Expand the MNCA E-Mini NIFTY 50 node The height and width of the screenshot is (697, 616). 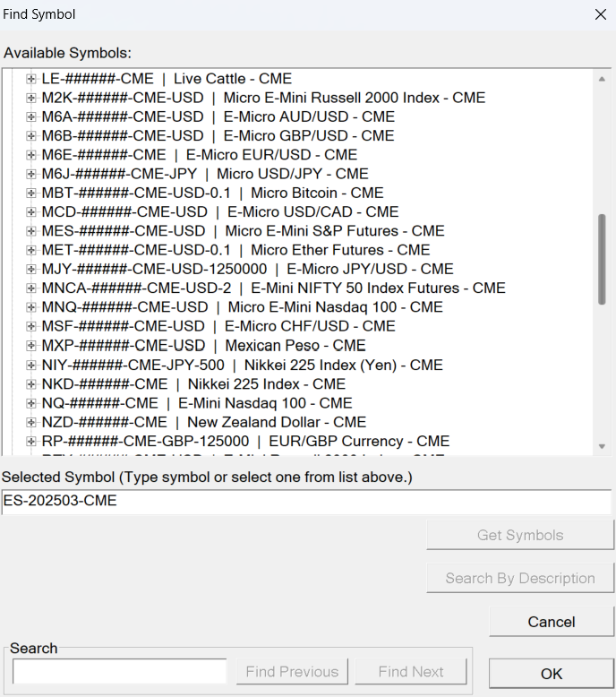(x=30, y=288)
